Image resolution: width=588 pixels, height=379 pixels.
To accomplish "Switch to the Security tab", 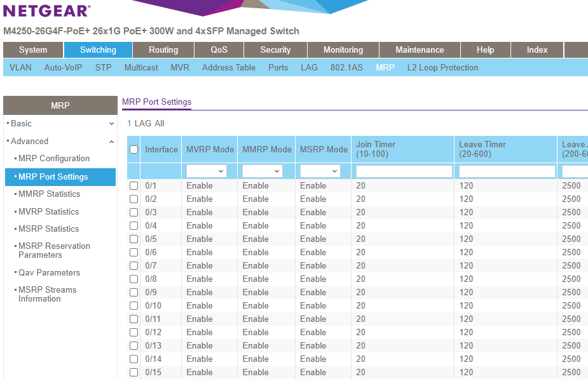I will pyautogui.click(x=275, y=50).
